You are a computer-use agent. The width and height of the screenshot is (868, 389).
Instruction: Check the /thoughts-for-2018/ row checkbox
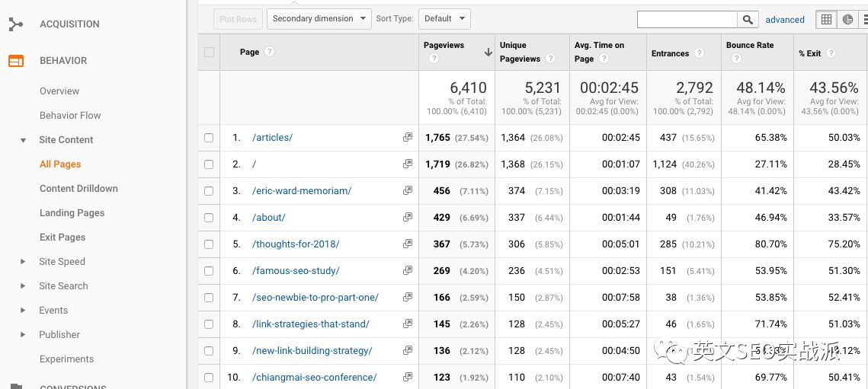[209, 244]
